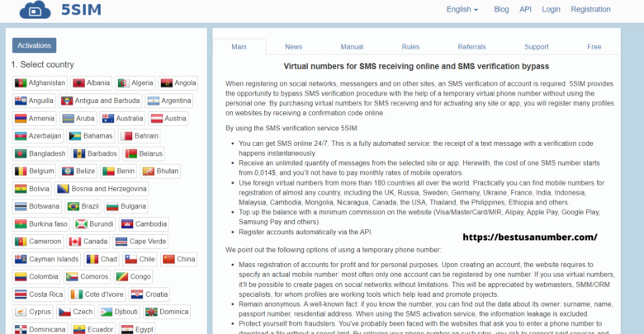The height and width of the screenshot is (334, 644).
Task: Select Antigua and Barbuda country button
Action: [101, 101]
